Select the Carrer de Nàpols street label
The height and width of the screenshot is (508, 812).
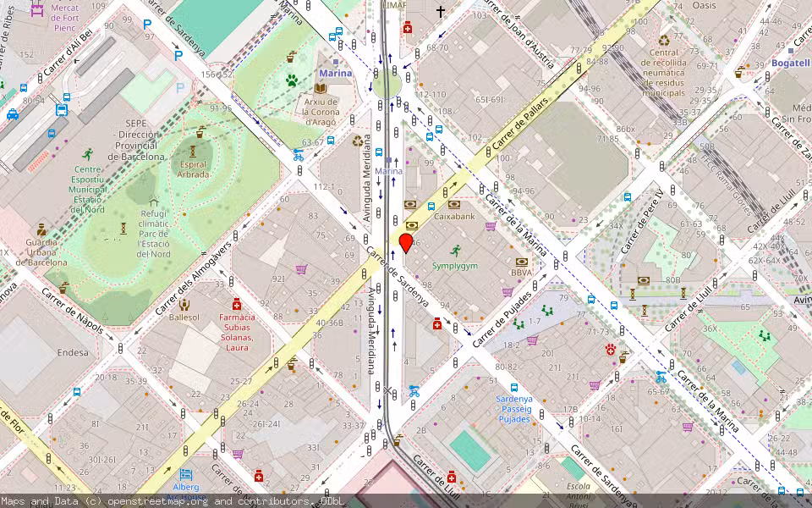[73, 311]
